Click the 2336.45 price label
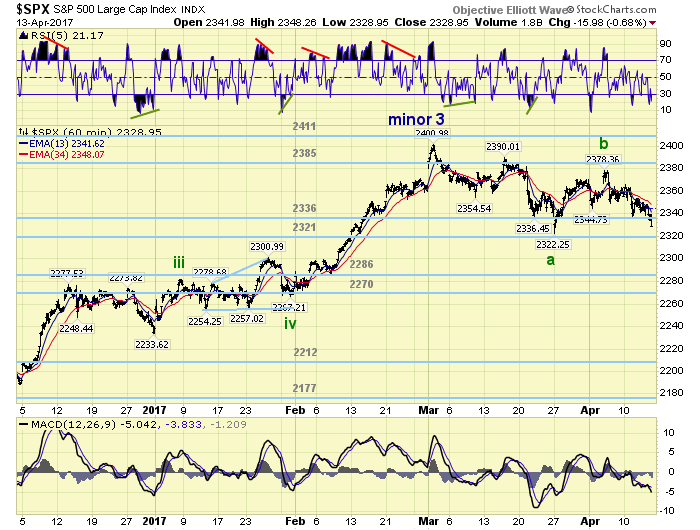 point(533,229)
